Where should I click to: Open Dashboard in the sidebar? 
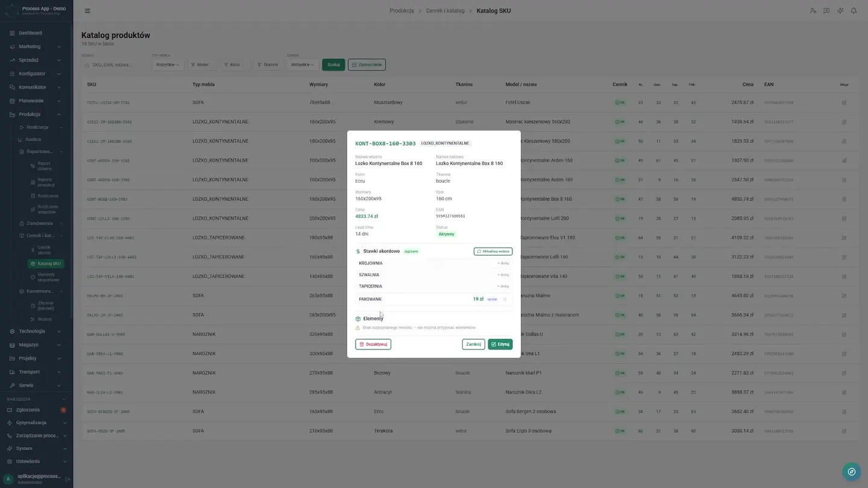[36, 33]
